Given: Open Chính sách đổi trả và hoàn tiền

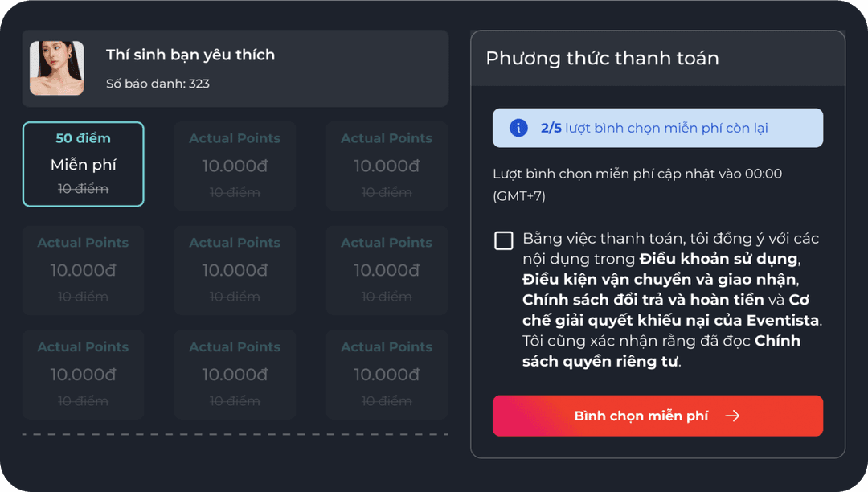Looking at the screenshot, I should 642,300.
